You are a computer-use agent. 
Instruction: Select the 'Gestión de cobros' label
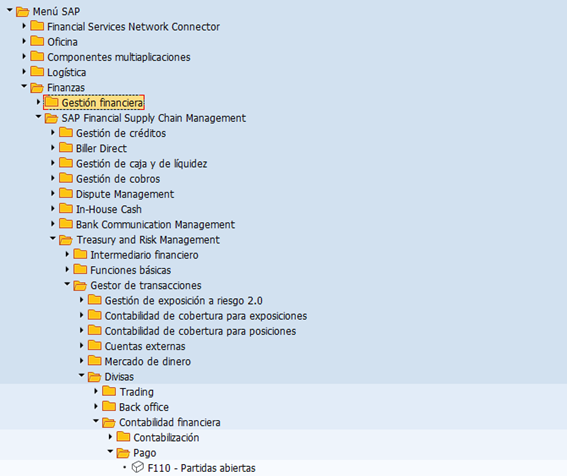(118, 179)
